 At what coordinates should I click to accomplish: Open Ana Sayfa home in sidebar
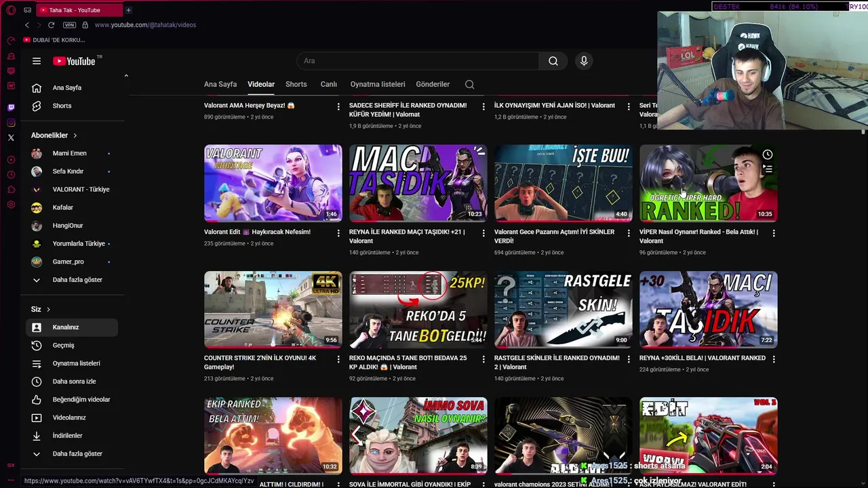(x=72, y=87)
